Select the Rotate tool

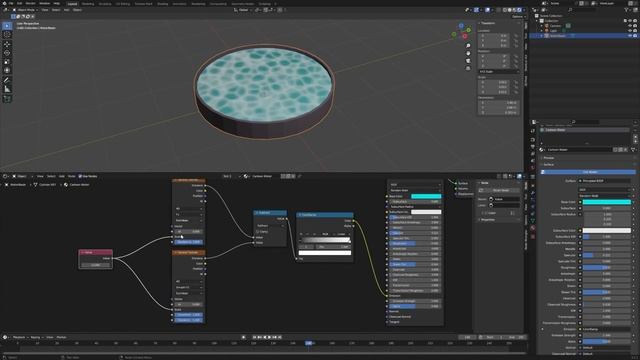(x=7, y=53)
